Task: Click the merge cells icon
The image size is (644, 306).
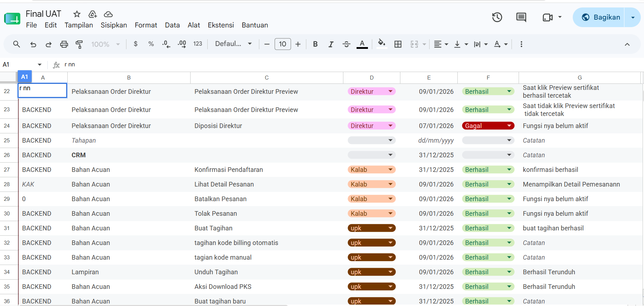Action: [x=414, y=44]
